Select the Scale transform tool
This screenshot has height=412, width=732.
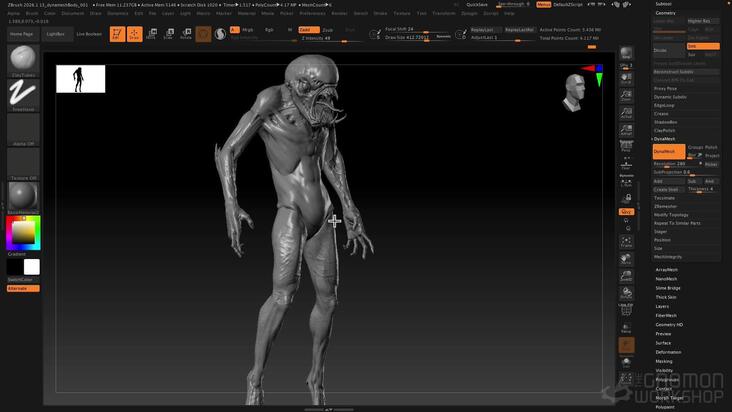point(169,34)
